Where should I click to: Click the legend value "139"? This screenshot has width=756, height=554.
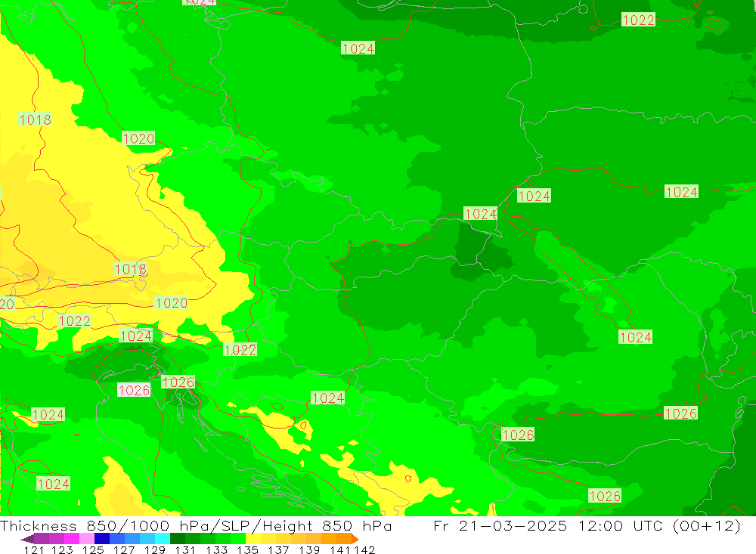[309, 549]
